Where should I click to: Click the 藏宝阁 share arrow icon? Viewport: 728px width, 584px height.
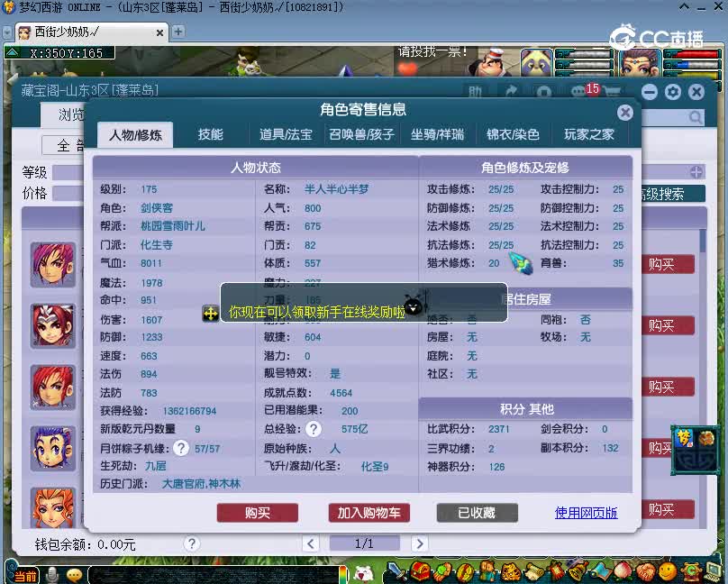[x=511, y=91]
